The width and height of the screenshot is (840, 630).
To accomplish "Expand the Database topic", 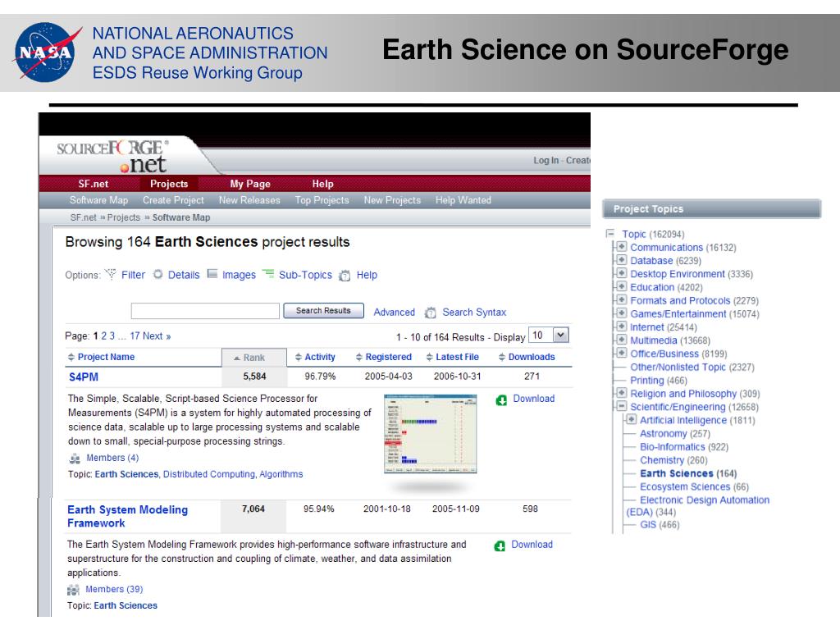I will pyautogui.click(x=622, y=260).
